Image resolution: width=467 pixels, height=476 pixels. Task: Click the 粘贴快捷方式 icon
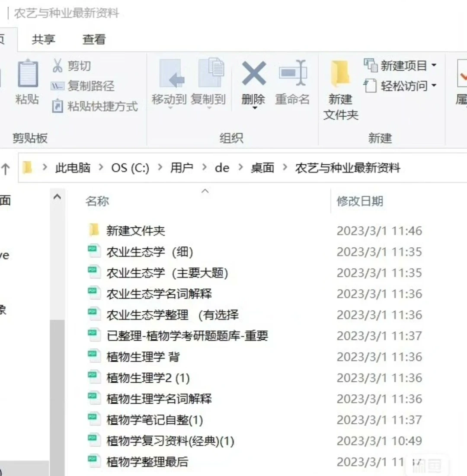tap(57, 107)
